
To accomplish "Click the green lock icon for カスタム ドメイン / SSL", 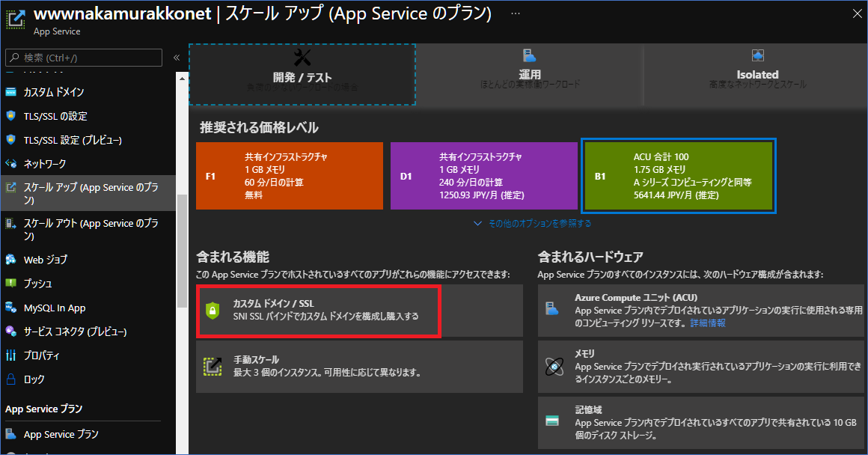I will (213, 311).
